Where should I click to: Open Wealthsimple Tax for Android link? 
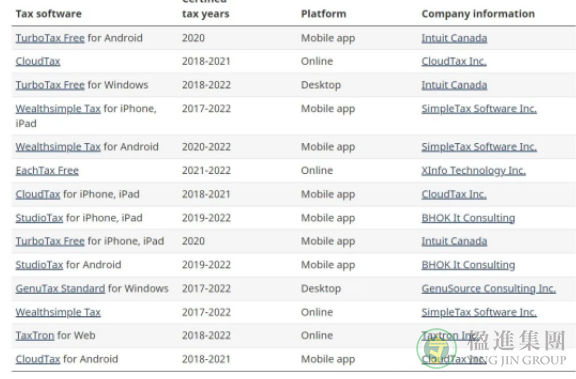click(x=58, y=147)
